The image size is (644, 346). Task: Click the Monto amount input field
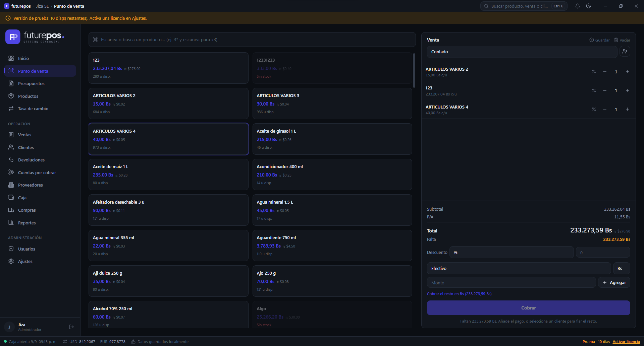[511, 283]
